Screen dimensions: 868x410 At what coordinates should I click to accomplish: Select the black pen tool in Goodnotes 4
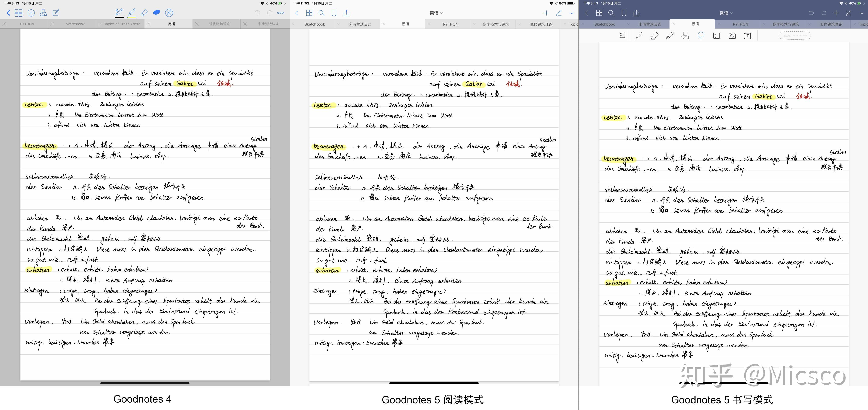(119, 12)
